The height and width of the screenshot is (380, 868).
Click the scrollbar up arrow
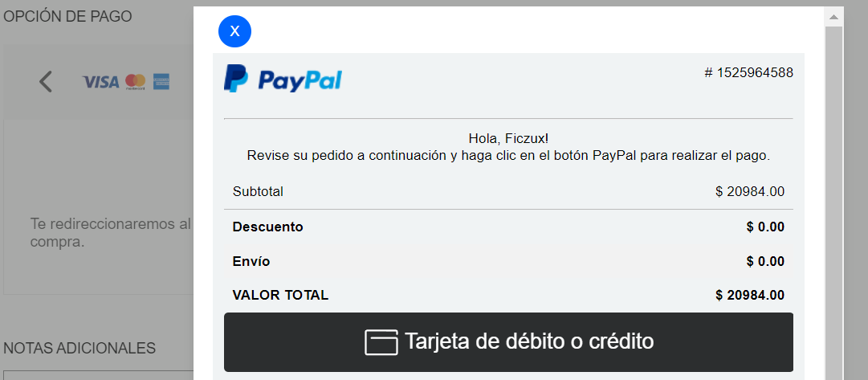(833, 17)
